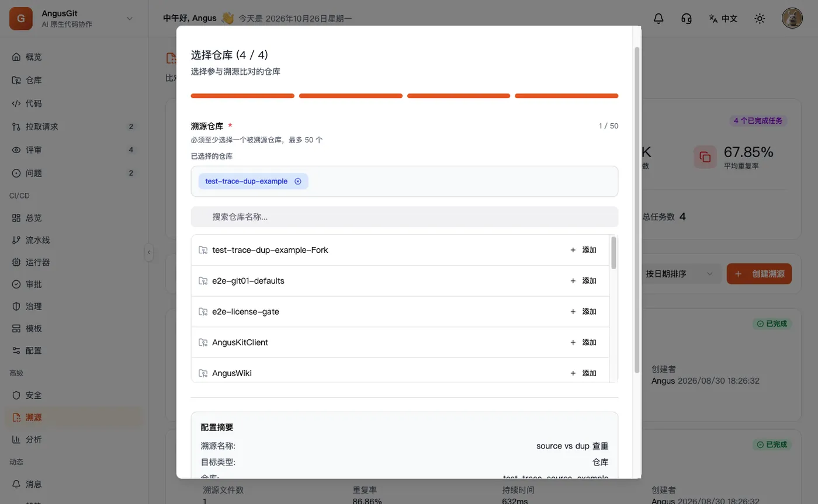Screen dimensions: 818x504
Task: Add e2e-license-gate repository
Action: pyautogui.click(x=583, y=312)
